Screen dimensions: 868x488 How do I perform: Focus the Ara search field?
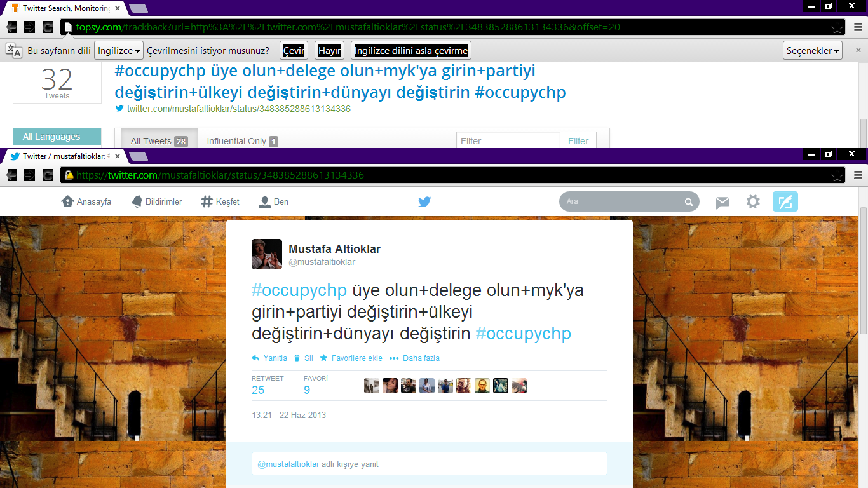(x=623, y=201)
